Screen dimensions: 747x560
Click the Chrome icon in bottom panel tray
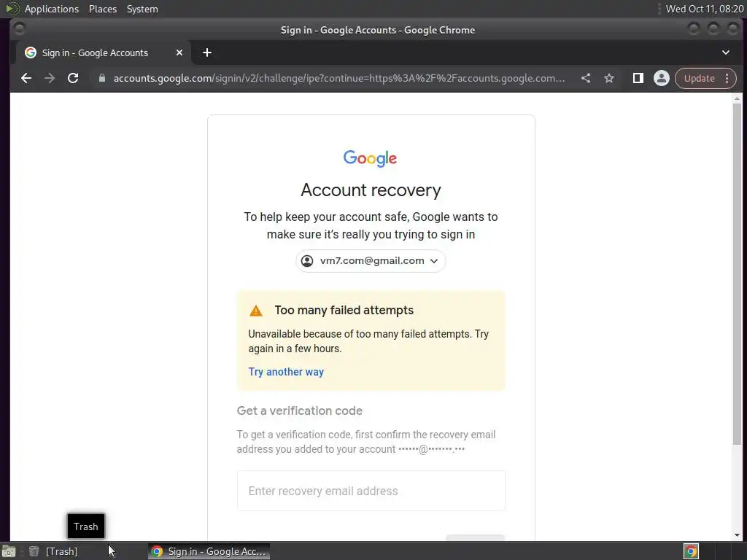692,551
